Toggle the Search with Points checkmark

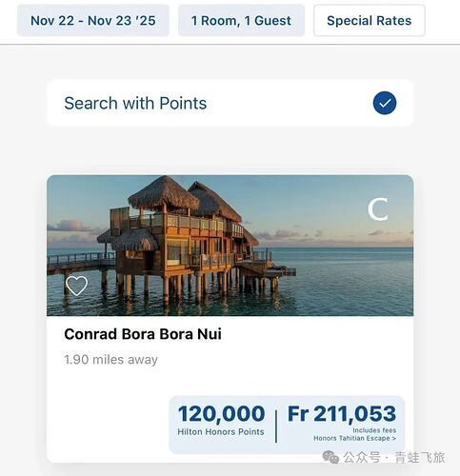[x=385, y=103]
